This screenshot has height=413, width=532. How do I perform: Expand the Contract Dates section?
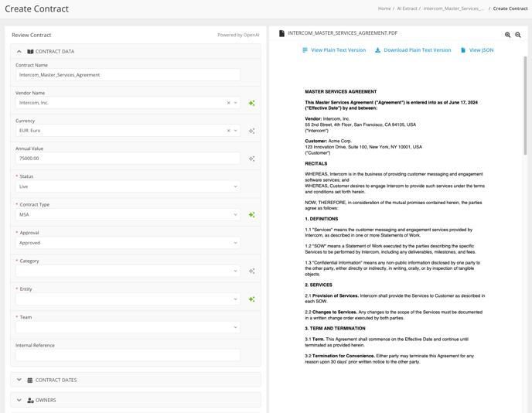(x=19, y=380)
